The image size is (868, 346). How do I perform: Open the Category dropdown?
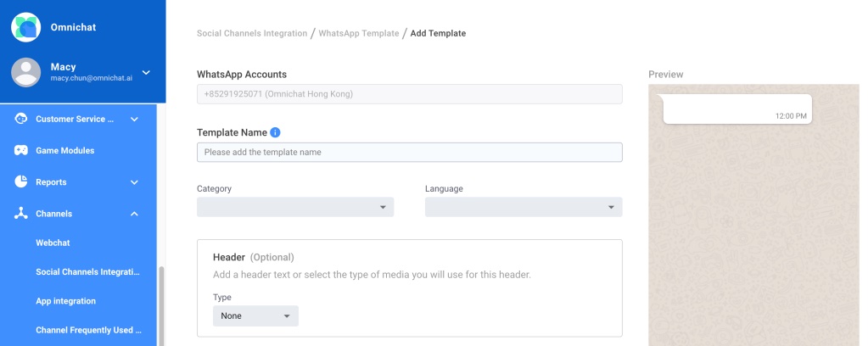click(x=295, y=207)
